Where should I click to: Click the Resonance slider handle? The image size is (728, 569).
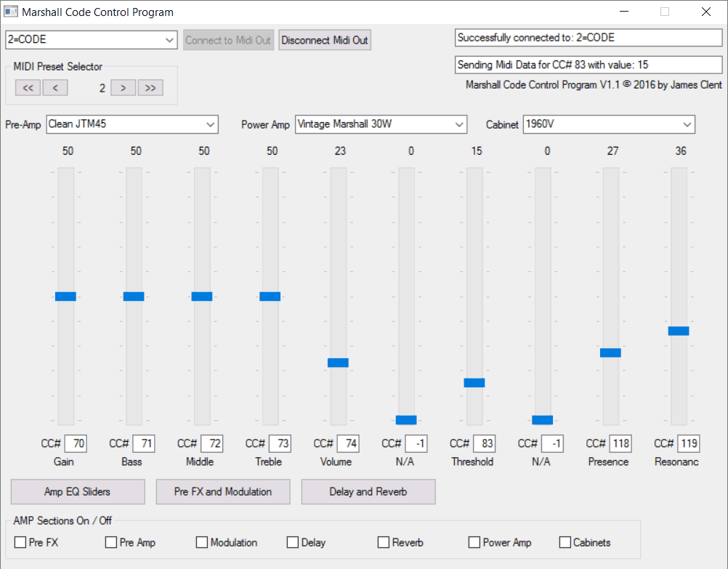(x=679, y=331)
